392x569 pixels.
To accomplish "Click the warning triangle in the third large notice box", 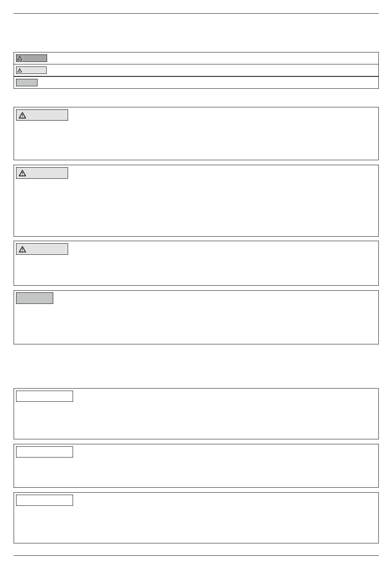I will point(22,249).
